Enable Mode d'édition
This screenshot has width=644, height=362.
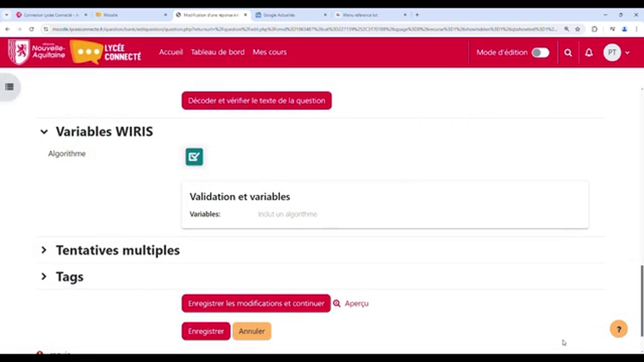coord(540,52)
